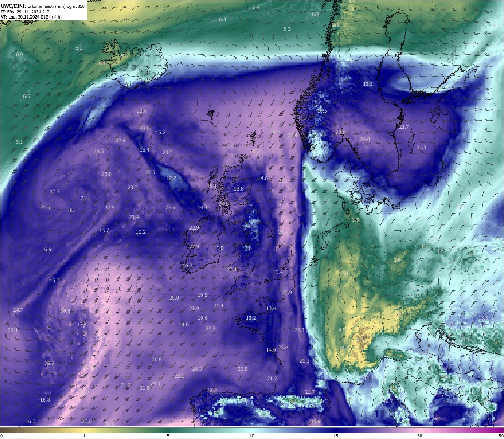
Task: Click the UWC/DINI Úrkomumætti title line
Action: (x=43, y=6)
